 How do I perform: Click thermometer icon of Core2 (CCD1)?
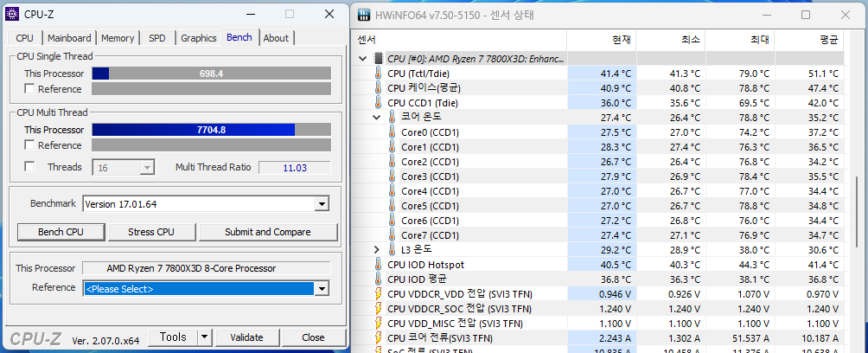393,161
